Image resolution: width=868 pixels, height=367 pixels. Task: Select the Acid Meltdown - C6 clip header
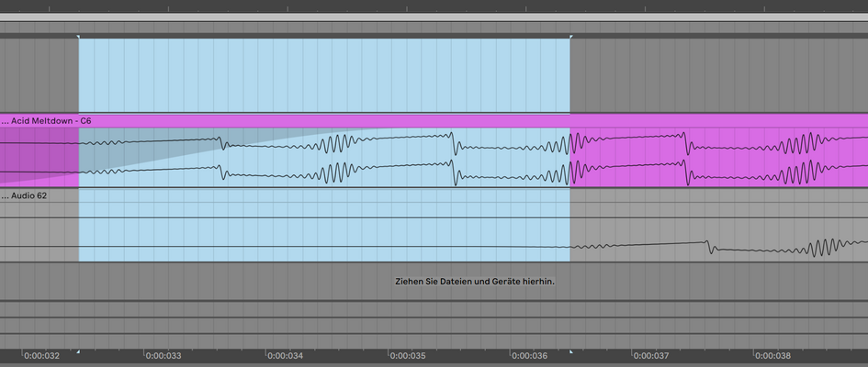pos(434,120)
